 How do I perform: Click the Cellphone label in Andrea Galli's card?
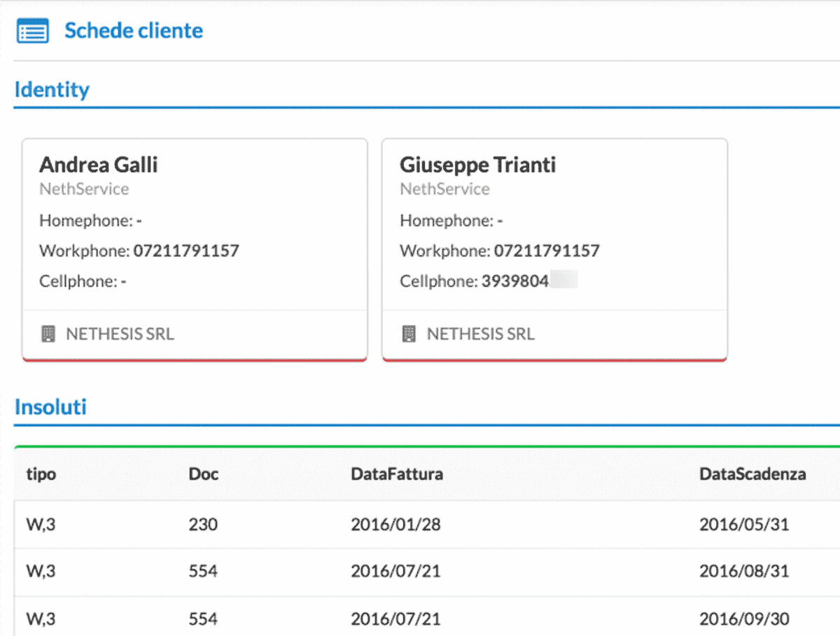pyautogui.click(x=78, y=282)
